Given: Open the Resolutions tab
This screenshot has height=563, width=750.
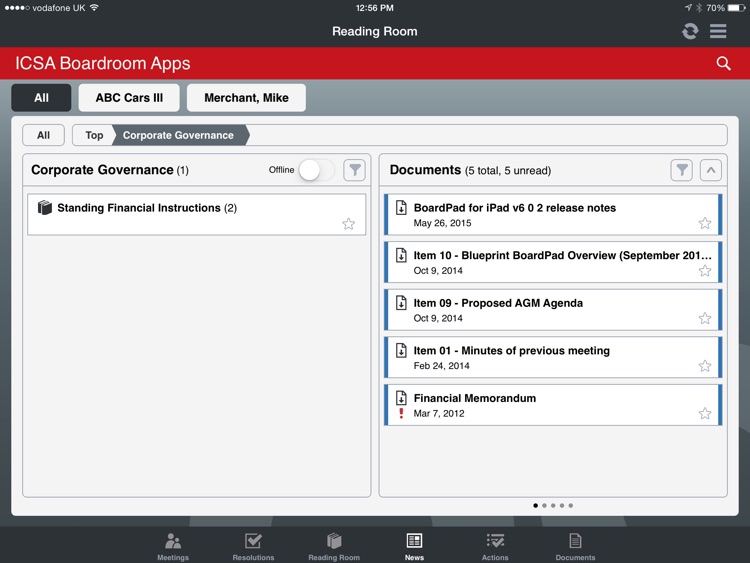Looking at the screenshot, I should coord(253,547).
